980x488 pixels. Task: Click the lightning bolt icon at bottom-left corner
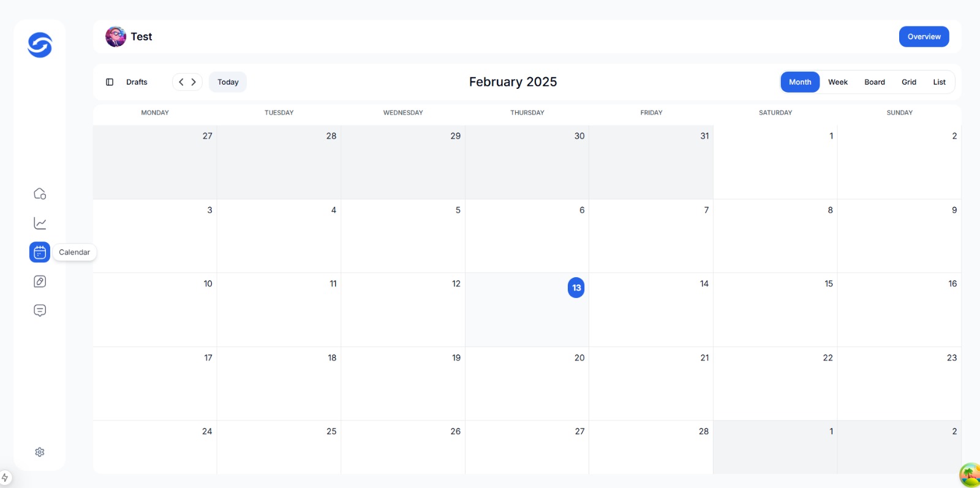point(5,477)
